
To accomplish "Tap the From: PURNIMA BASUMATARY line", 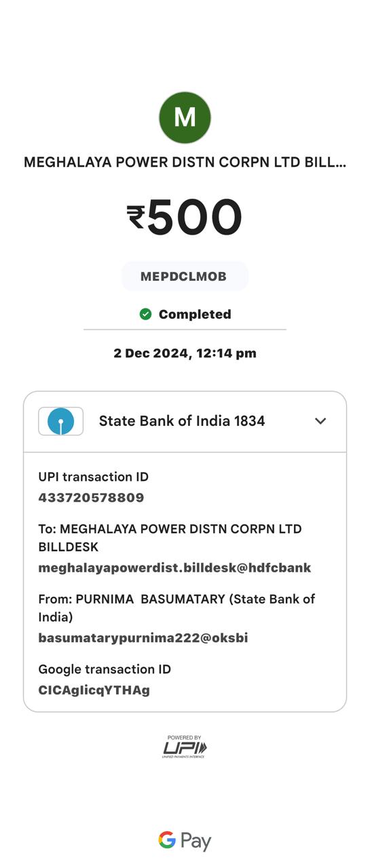I will 177,608.
